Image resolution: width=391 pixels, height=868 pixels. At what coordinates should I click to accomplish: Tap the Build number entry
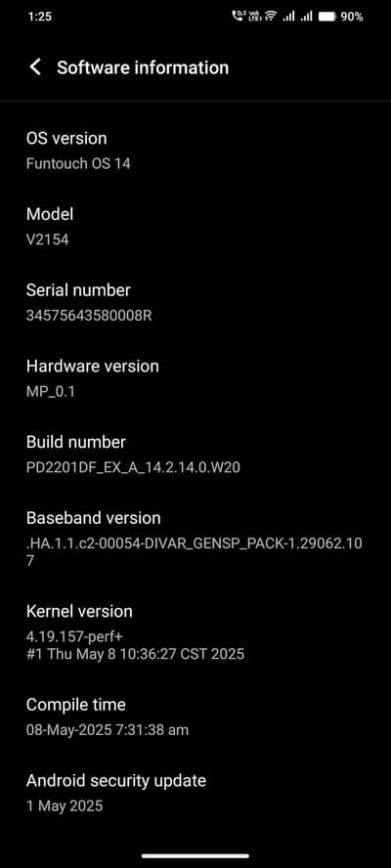tap(195, 455)
